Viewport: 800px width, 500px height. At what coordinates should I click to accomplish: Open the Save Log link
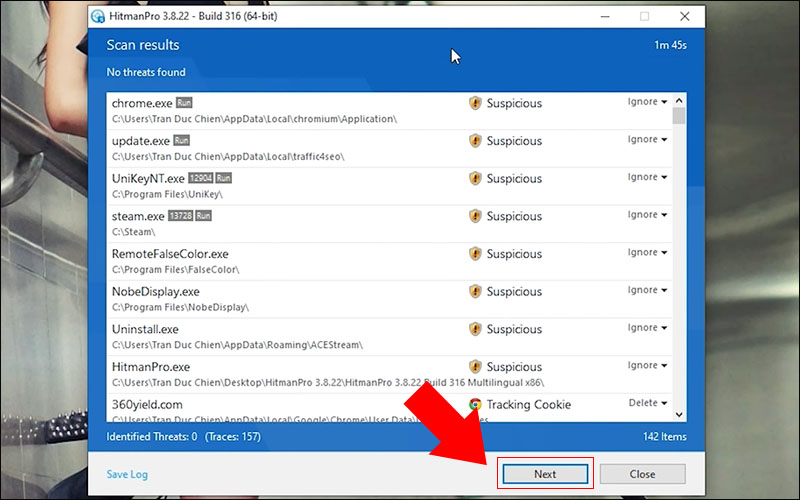(x=127, y=474)
